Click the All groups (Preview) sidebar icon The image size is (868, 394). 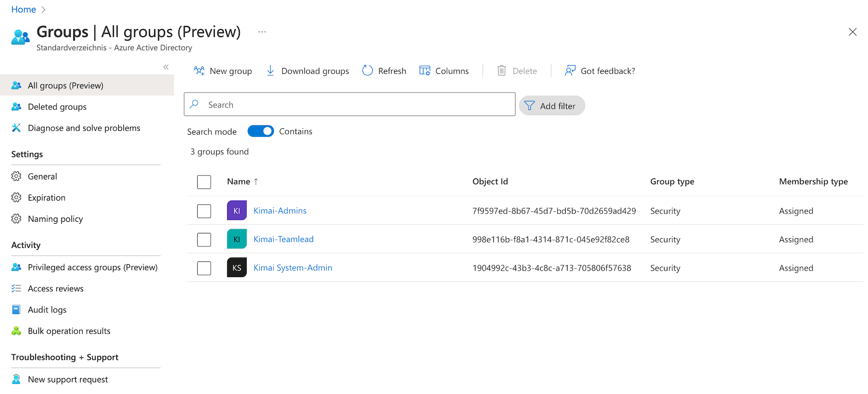(x=16, y=85)
